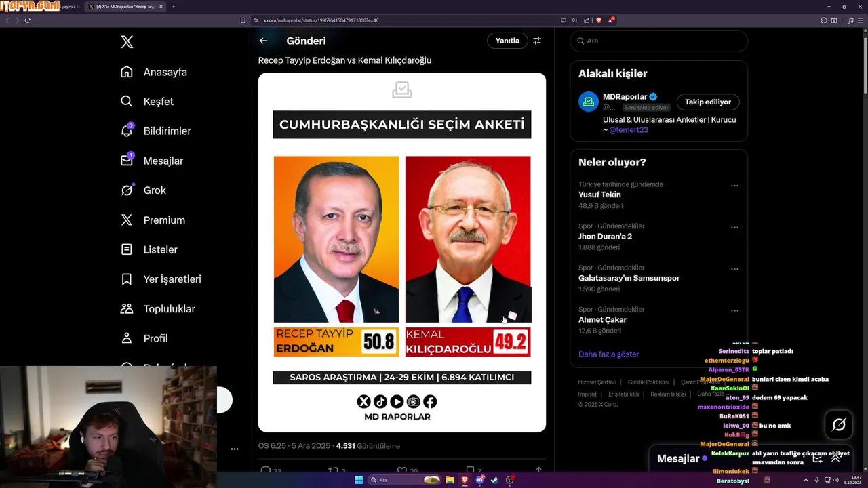Launch Grok from the sidebar
868x488 pixels.
pos(127,190)
